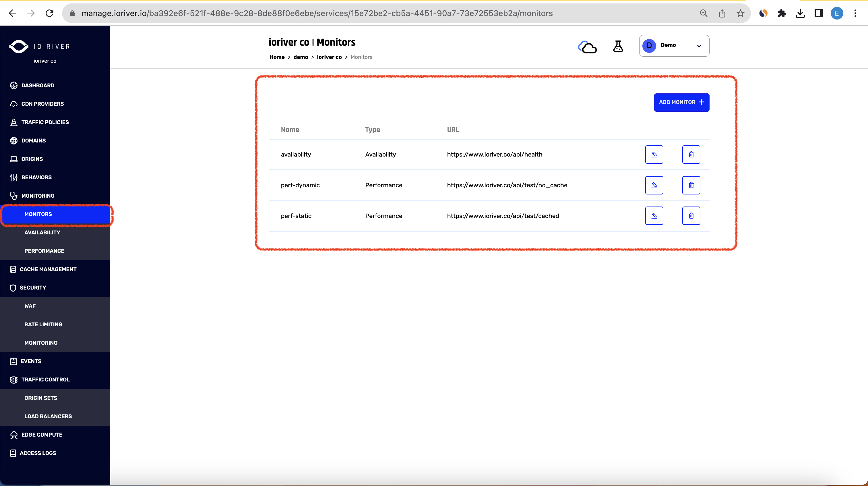Click the share icon in address bar

[x=722, y=13]
